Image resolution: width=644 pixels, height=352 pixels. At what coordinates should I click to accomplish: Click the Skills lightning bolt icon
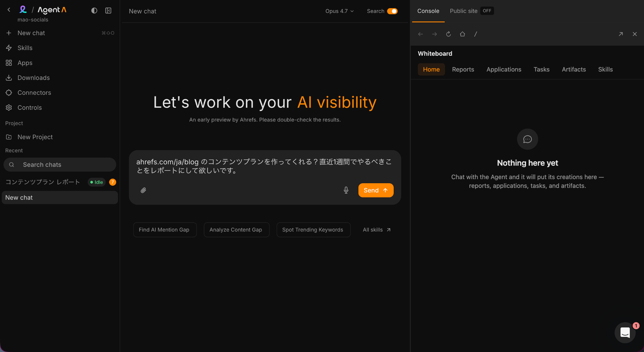(9, 48)
